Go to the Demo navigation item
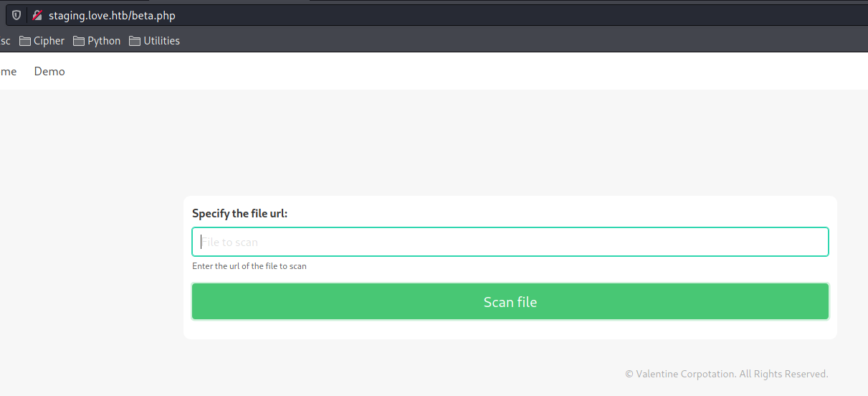This screenshot has width=868, height=396. (x=49, y=72)
